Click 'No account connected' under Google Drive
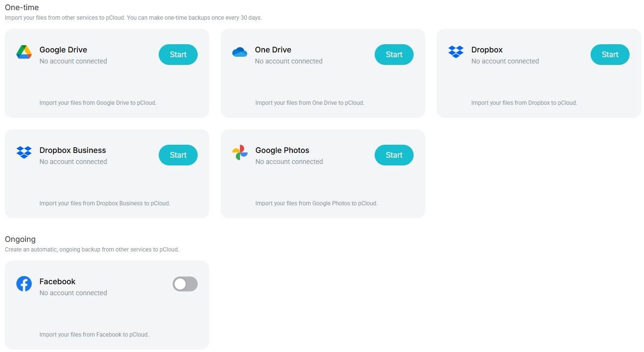The height and width of the screenshot is (352, 644). coord(73,61)
